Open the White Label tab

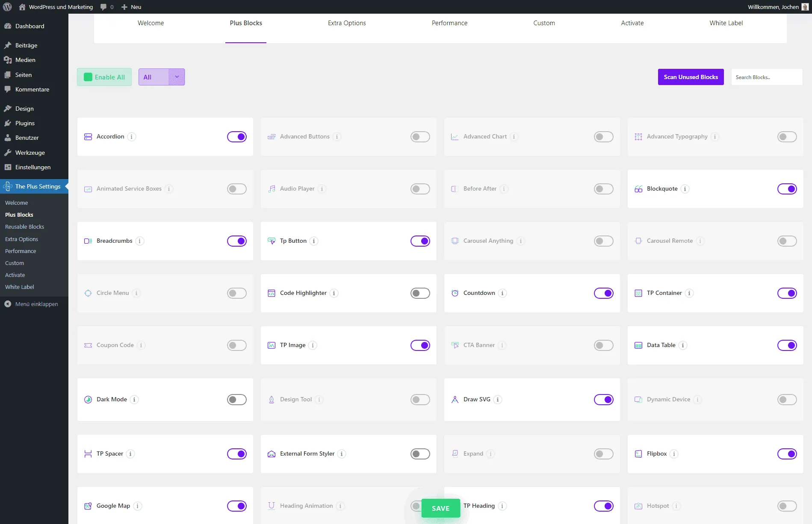coord(726,23)
